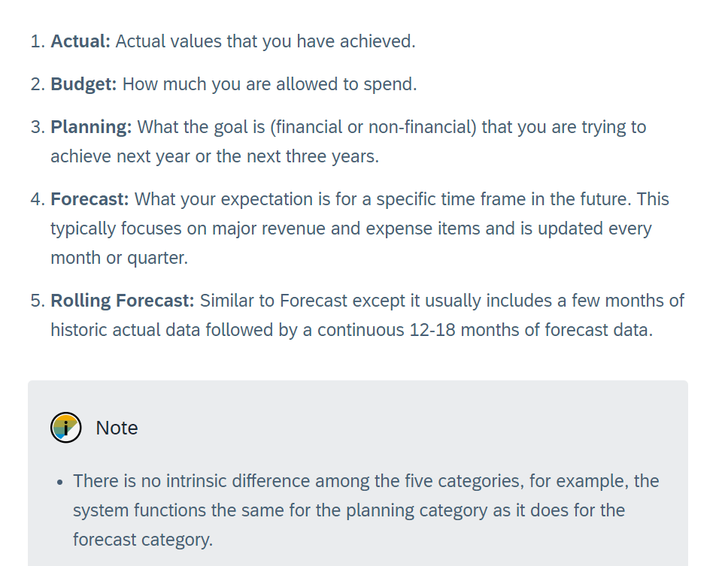Click list number 5 before Rolling Forecast
This screenshot has width=728, height=566.
click(x=38, y=301)
